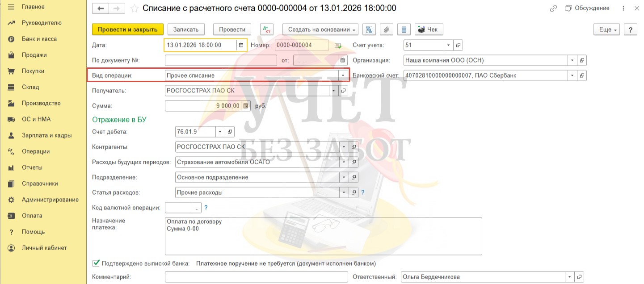The width and height of the screenshot is (644, 284).
Task: Click the ОС и НМА icon
Action: [x=11, y=119]
